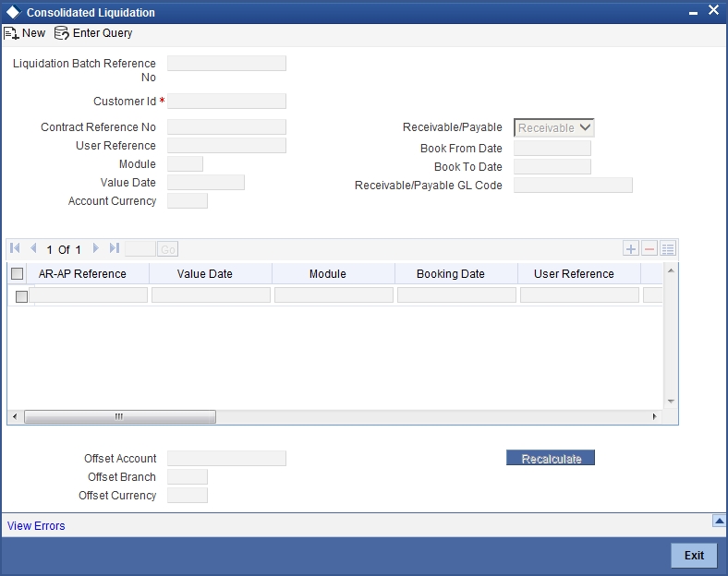Add a row with plus icon

(630, 249)
